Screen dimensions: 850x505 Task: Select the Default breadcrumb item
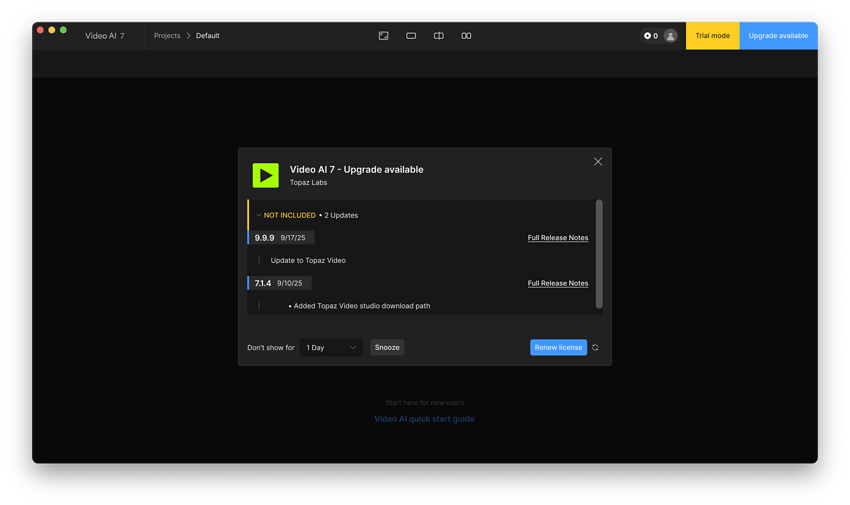208,36
